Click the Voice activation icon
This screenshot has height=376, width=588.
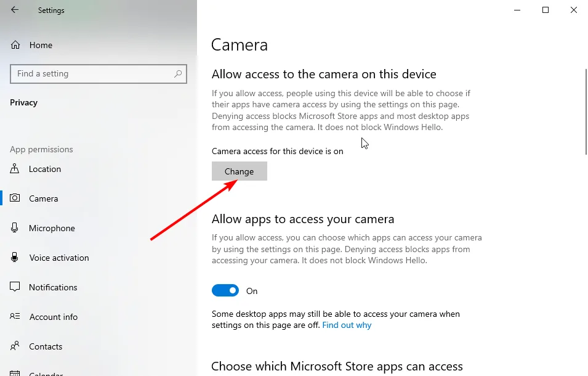(x=15, y=258)
